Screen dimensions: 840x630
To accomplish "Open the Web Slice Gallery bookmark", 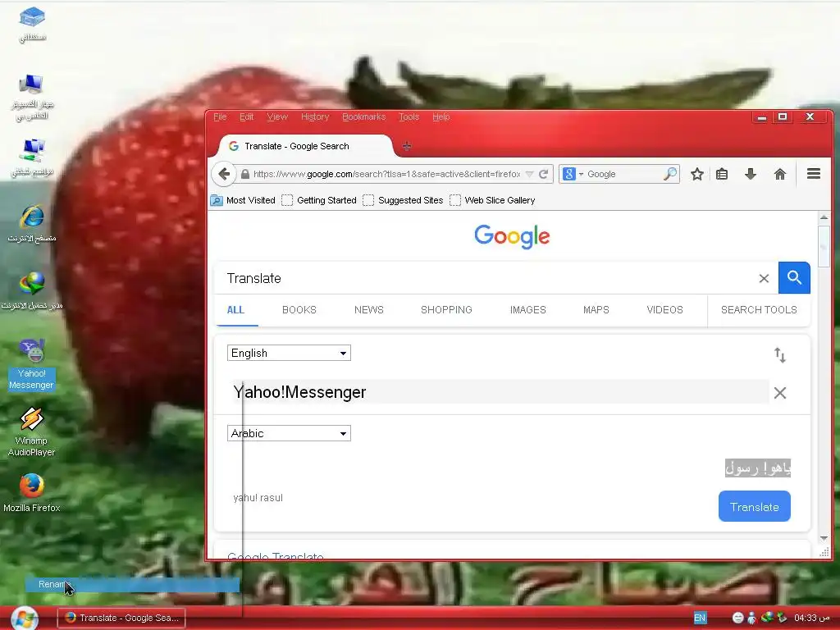I will [x=492, y=200].
